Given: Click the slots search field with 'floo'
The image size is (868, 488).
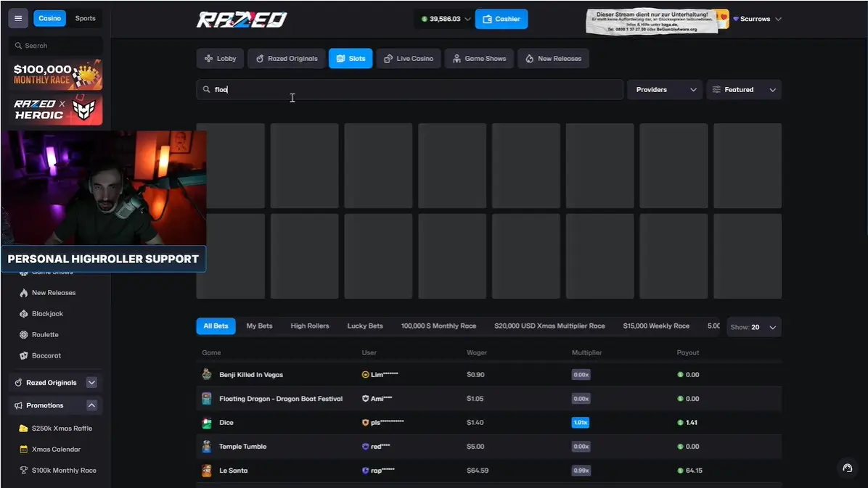Looking at the screenshot, I should click(409, 90).
